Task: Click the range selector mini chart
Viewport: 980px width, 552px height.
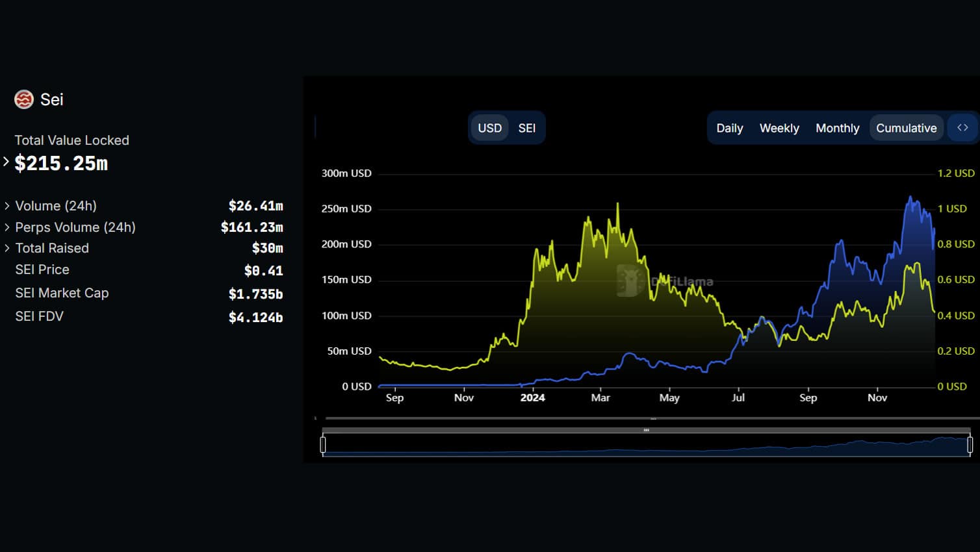Action: (646, 445)
